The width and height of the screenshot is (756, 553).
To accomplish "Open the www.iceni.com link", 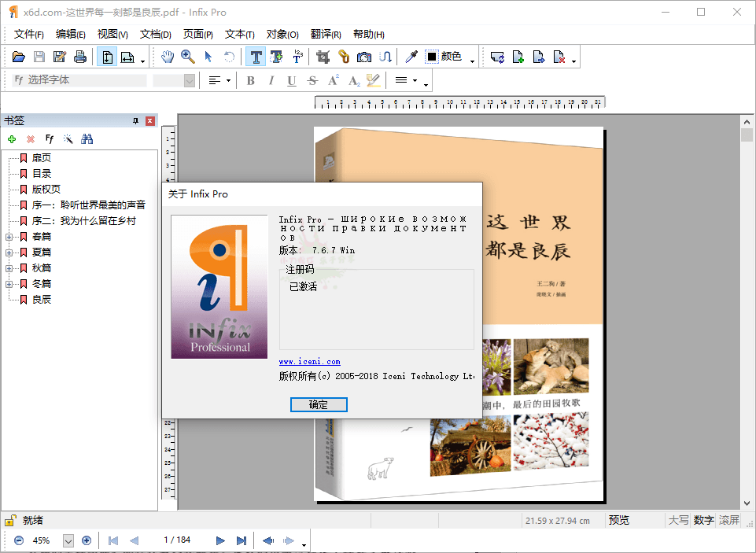I will click(x=310, y=362).
